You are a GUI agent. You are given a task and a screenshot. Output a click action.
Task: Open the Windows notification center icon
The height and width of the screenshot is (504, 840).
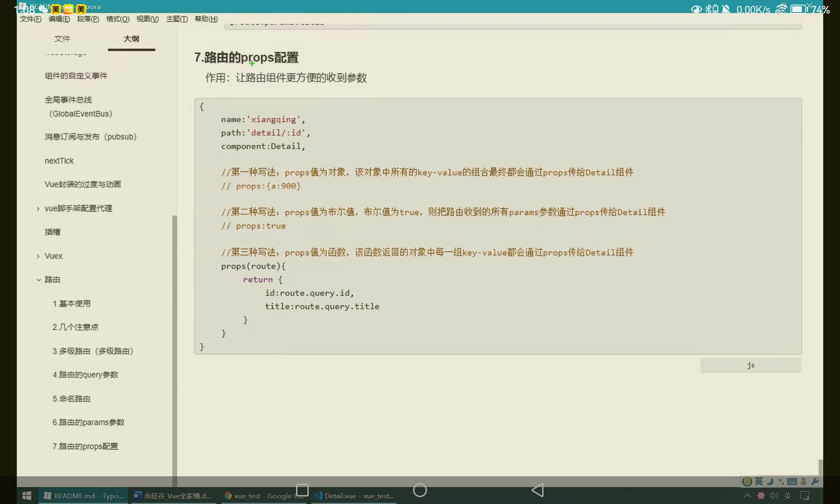coord(805,496)
